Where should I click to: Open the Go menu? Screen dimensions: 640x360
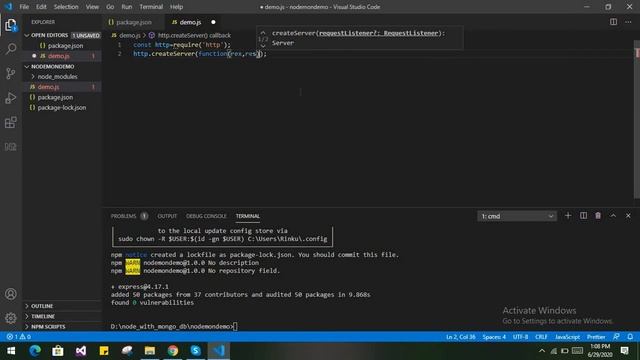[110, 7]
